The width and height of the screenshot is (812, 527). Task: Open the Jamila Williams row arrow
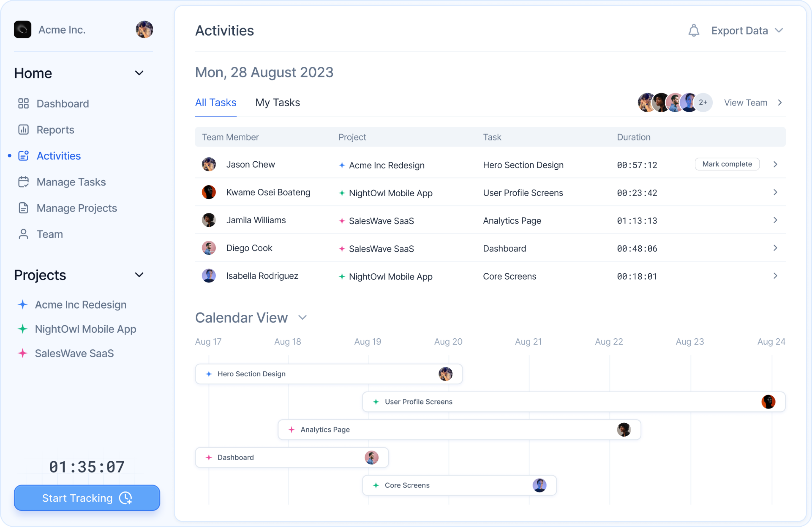tap(775, 220)
